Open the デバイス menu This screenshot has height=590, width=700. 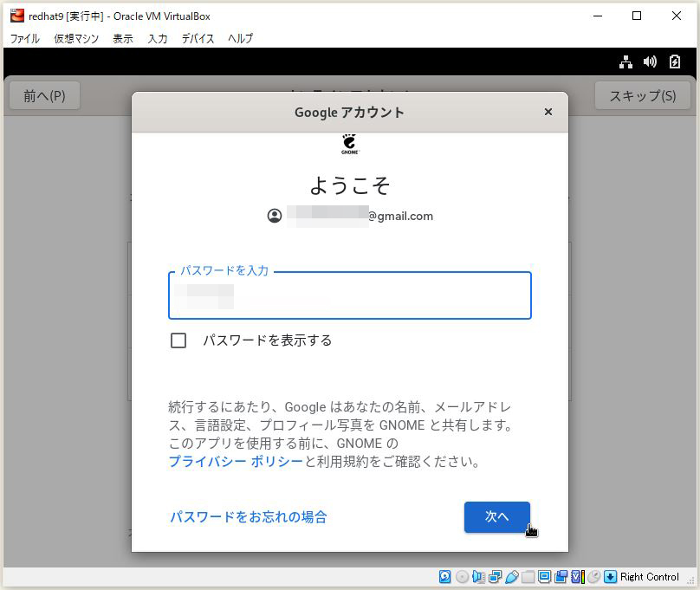click(x=198, y=38)
